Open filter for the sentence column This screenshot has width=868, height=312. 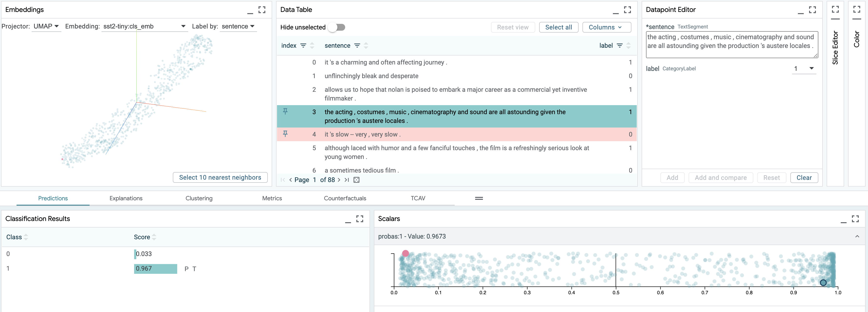click(x=357, y=46)
